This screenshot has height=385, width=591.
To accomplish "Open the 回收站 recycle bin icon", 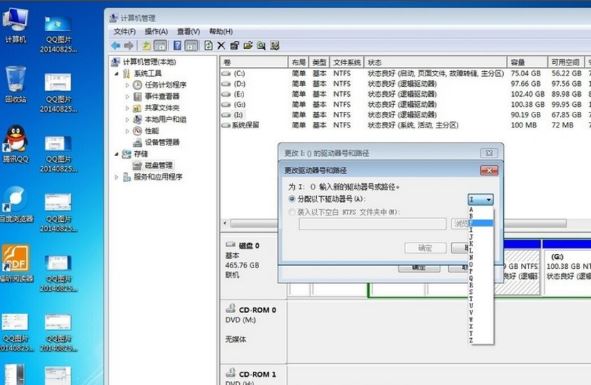I will click(15, 84).
